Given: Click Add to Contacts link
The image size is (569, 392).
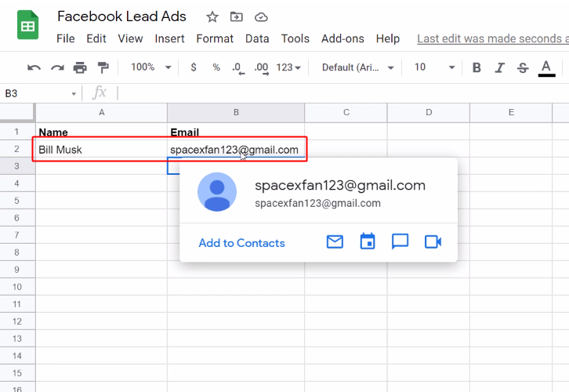Looking at the screenshot, I should 241,243.
